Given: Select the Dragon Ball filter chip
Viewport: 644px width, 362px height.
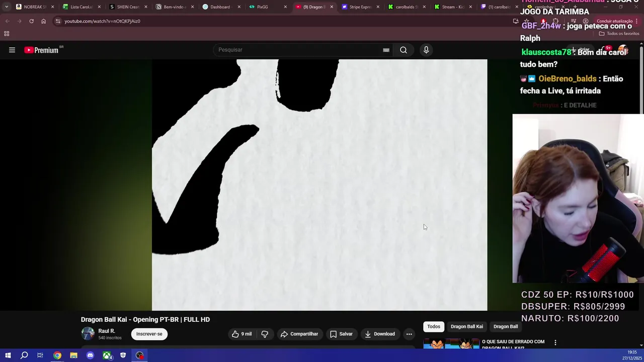Looking at the screenshot, I should point(506,327).
